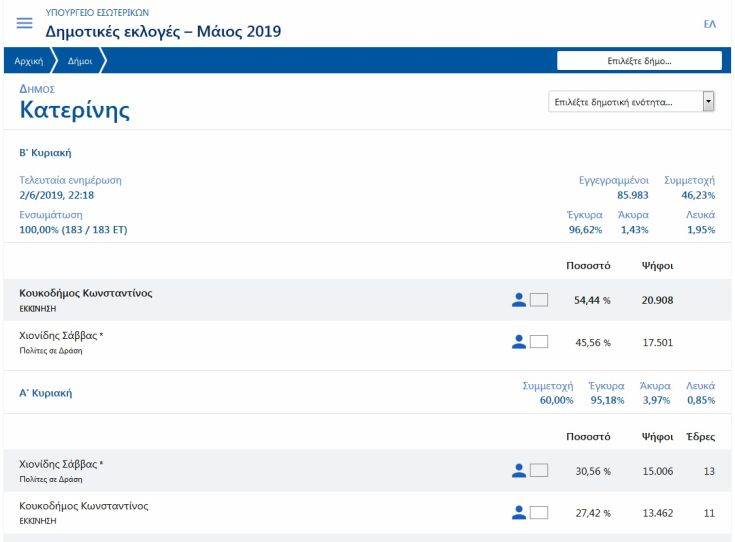735x542 pixels.
Task: Click person icon for Χιονίδης in Β' Κυριακή
Action: 518,342
